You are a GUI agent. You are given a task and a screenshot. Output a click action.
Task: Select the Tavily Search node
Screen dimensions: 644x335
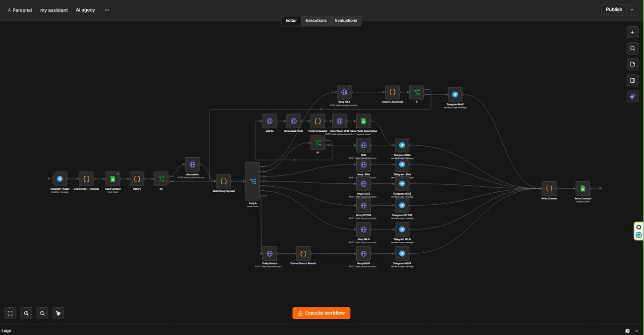[269, 254]
